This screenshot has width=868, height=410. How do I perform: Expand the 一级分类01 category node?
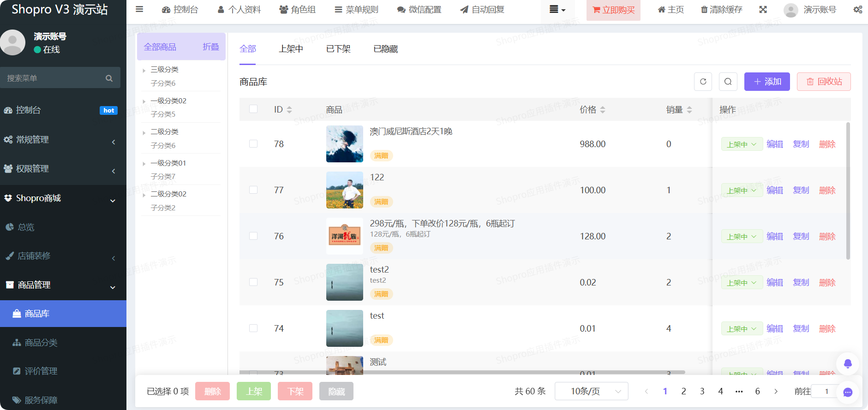coord(144,164)
